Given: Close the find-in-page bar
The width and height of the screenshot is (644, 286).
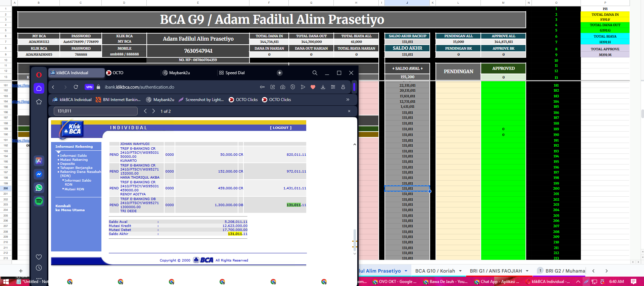Looking at the screenshot, I should [349, 111].
